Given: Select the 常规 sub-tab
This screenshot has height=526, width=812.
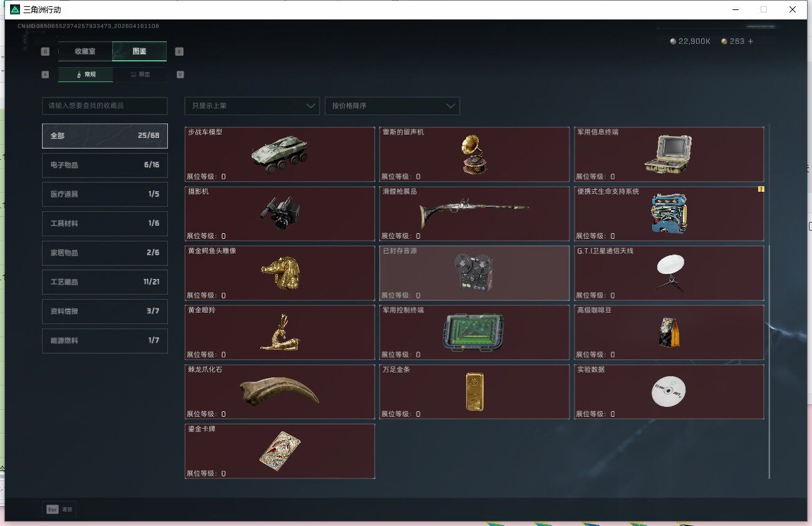Looking at the screenshot, I should [85, 75].
